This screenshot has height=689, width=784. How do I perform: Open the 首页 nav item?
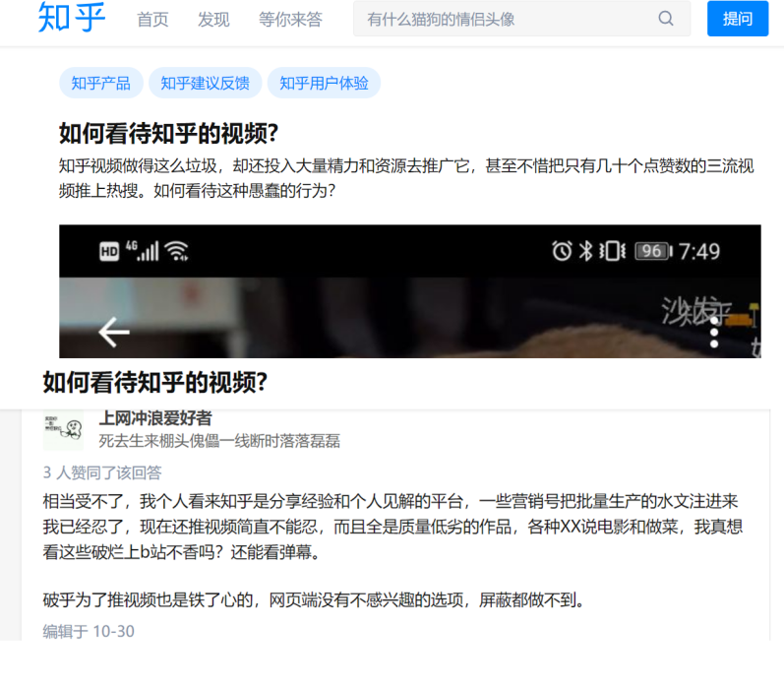[x=152, y=20]
